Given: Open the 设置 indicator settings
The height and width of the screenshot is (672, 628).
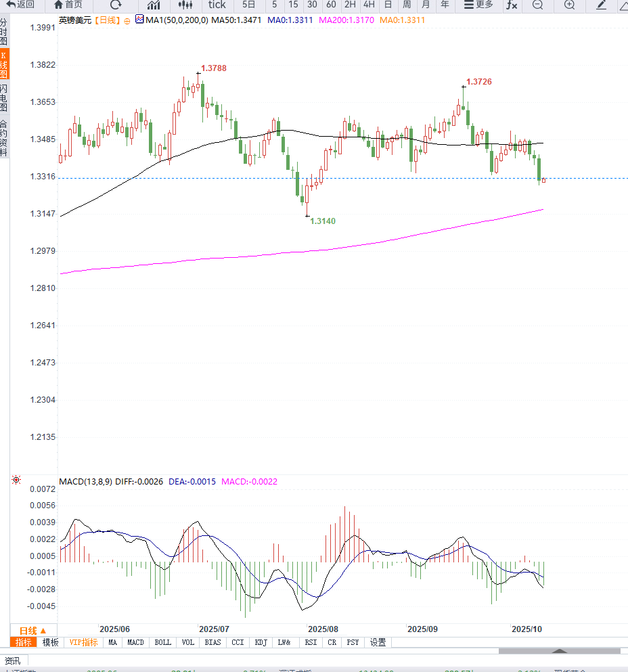Looking at the screenshot, I should pyautogui.click(x=378, y=642).
